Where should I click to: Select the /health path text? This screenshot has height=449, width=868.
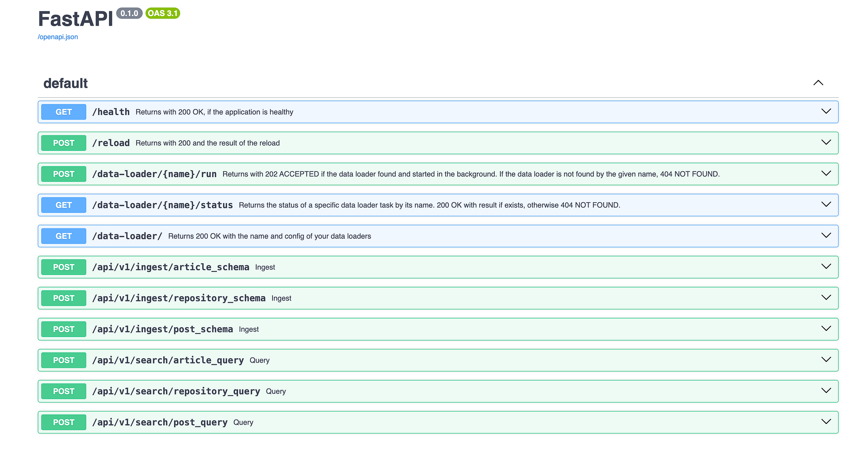tap(111, 112)
